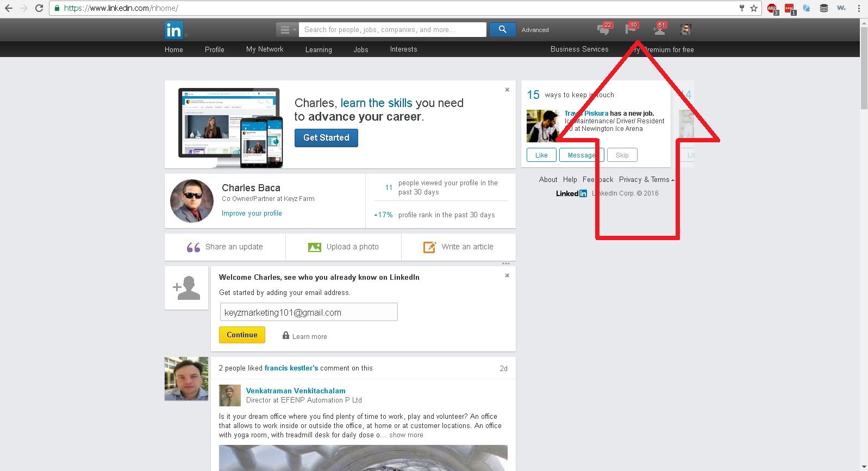Click the LinkedIn footer logo
The width and height of the screenshot is (868, 471).
tap(571, 193)
